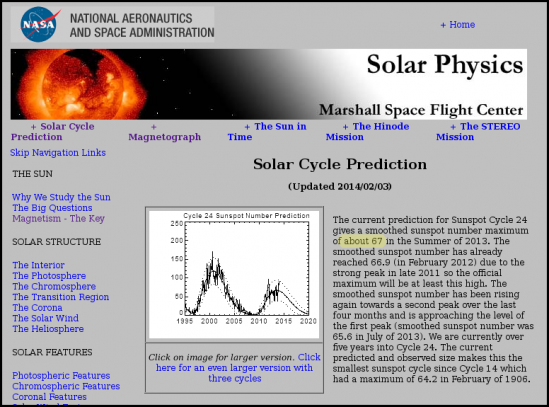Visit The Chromosphere page
Viewport: 549px width, 407px height.
pyautogui.click(x=54, y=287)
